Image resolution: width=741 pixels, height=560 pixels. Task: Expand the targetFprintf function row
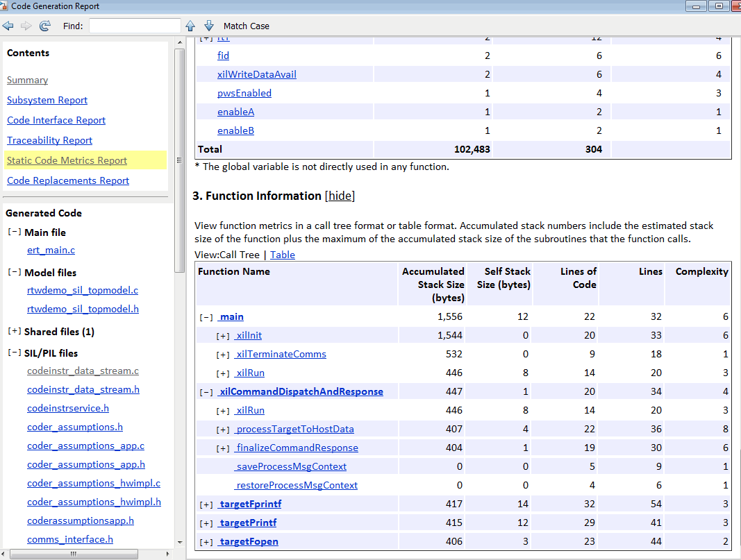click(207, 504)
